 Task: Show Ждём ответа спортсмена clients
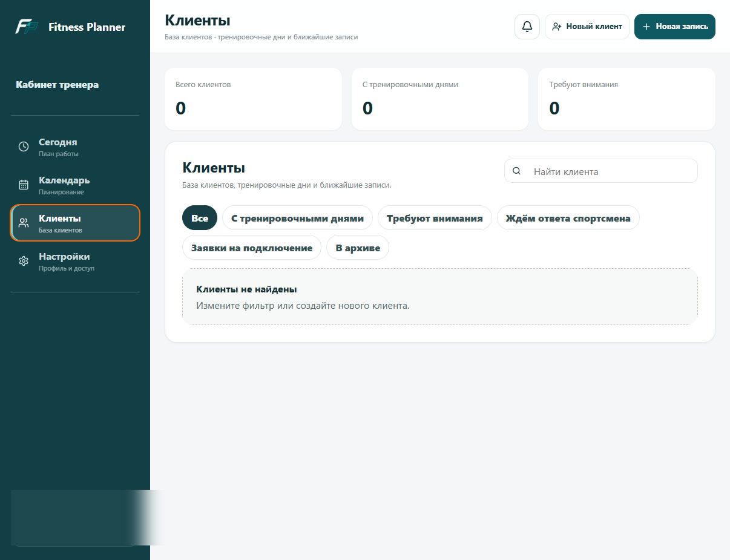tap(568, 218)
